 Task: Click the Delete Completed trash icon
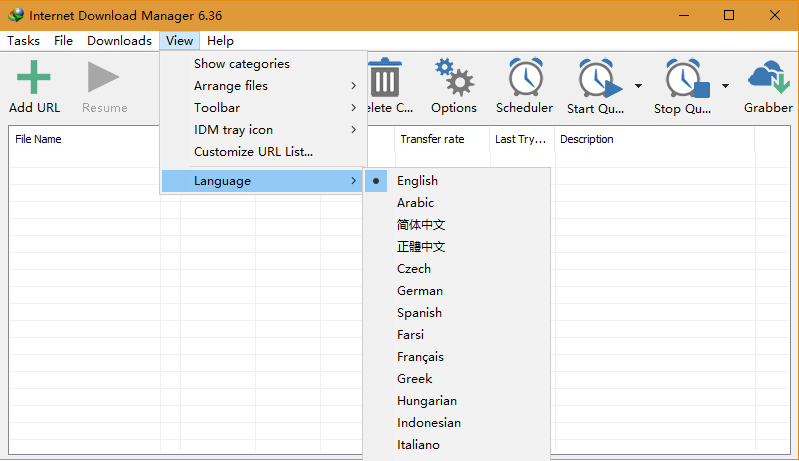click(385, 77)
